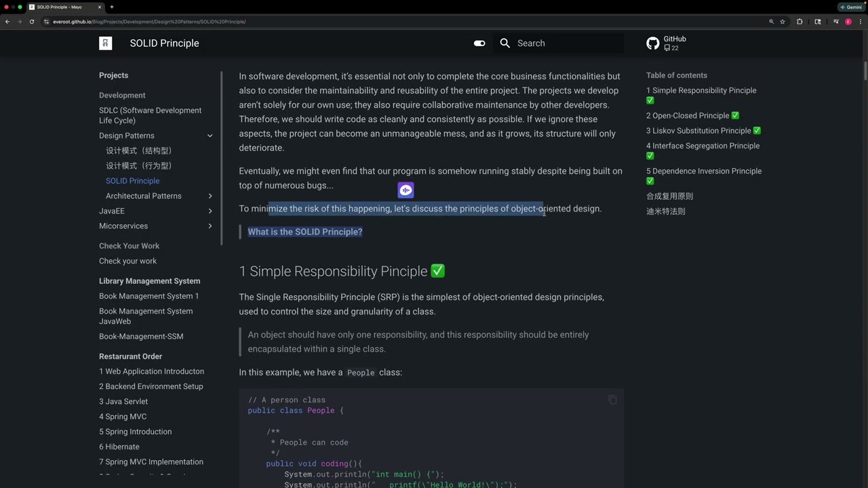
Task: Open Book-Management-SSM page
Action: click(141, 336)
